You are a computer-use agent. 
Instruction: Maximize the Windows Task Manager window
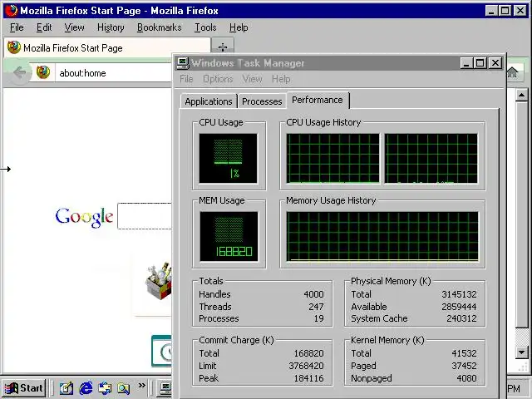pyautogui.click(x=480, y=63)
